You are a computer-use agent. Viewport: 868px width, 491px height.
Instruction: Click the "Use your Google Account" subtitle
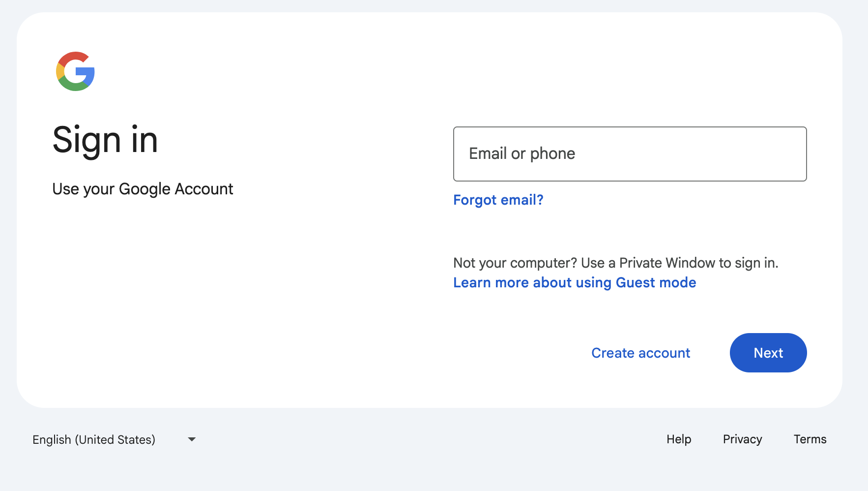click(143, 189)
